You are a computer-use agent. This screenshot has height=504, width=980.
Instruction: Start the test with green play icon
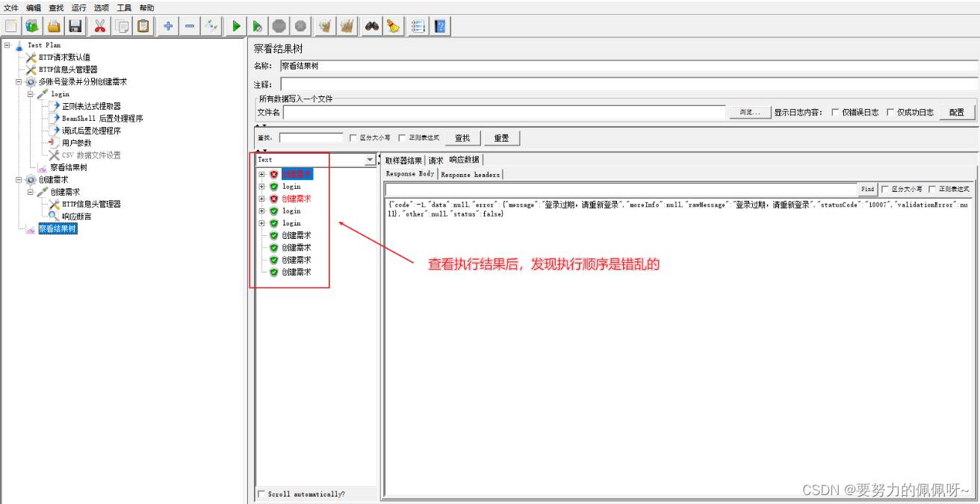click(x=236, y=26)
